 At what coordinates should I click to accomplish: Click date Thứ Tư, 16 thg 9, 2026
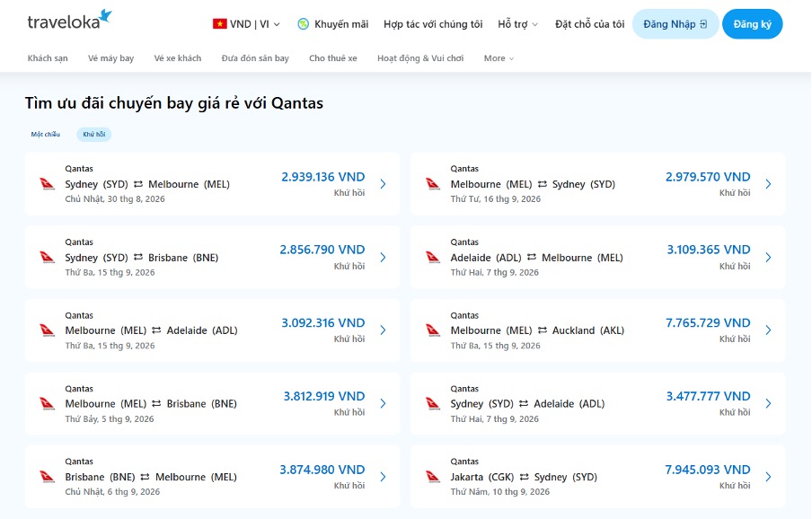[496, 198]
